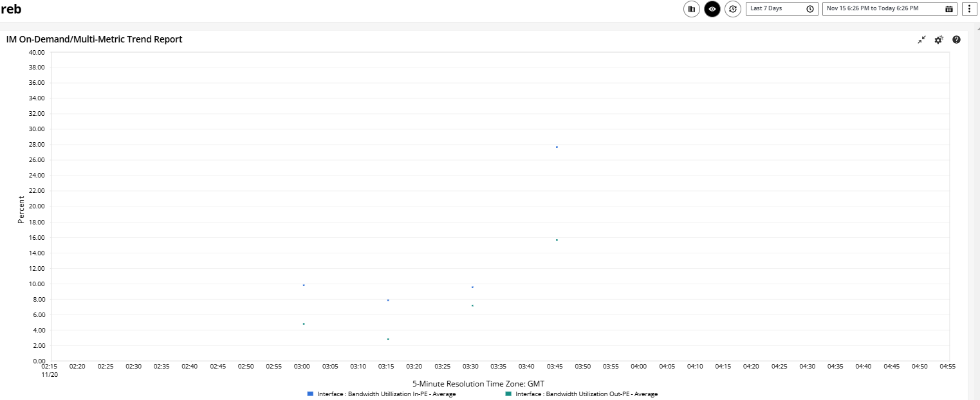Click the IM On-Demand/Multi-Metric Trend Report title
This screenshot has width=980, height=400.
click(x=94, y=39)
